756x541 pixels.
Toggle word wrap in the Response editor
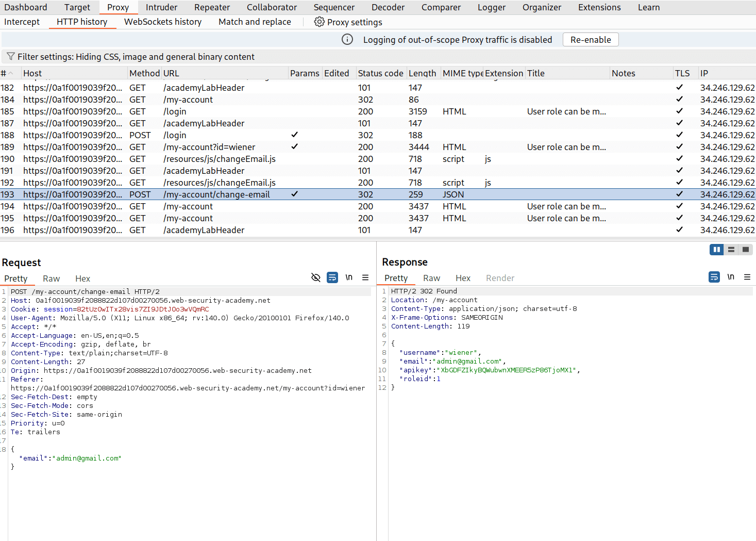714,277
